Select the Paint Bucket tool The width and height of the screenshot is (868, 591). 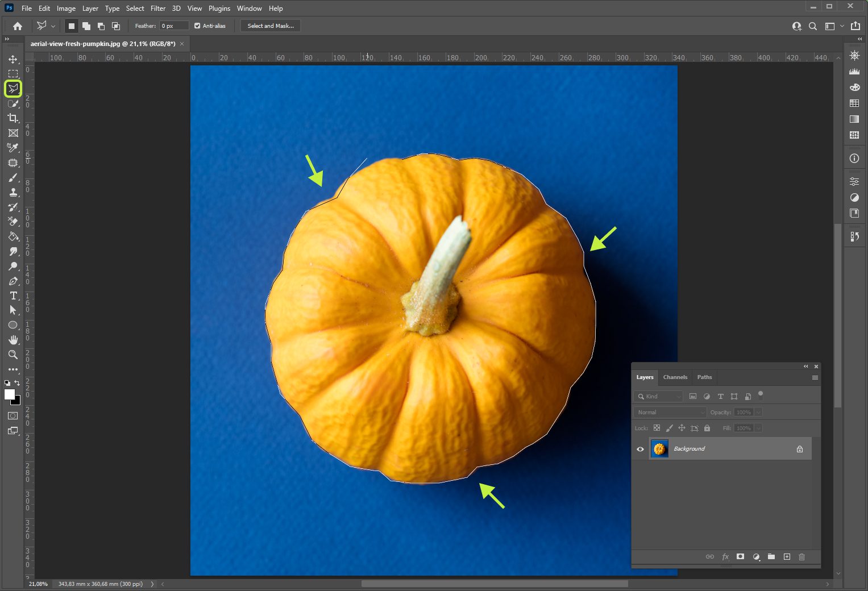[x=13, y=236]
